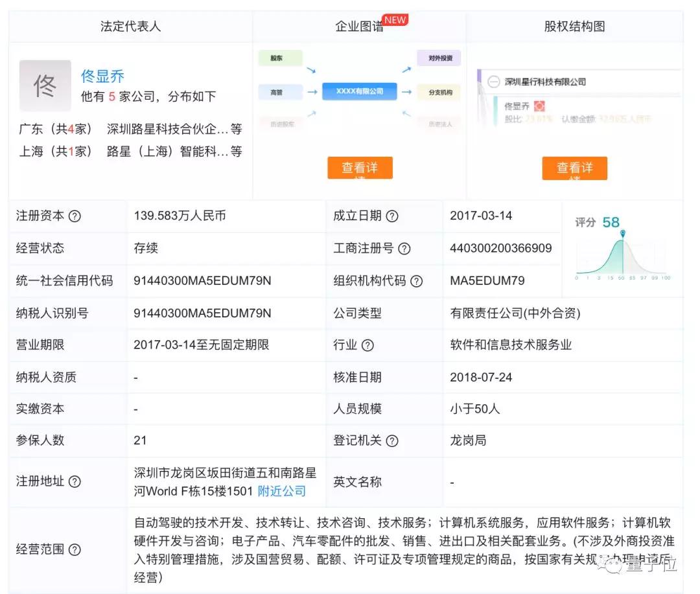Open the 股权结构图 tab
This screenshot has height=594, width=700.
(574, 27)
